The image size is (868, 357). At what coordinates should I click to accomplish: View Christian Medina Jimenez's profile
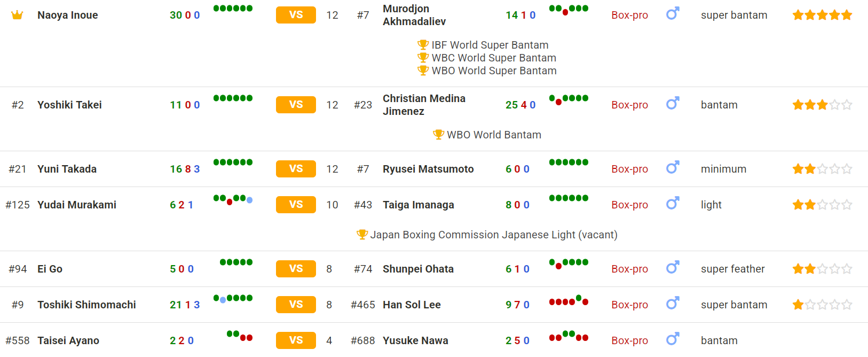[x=424, y=105]
